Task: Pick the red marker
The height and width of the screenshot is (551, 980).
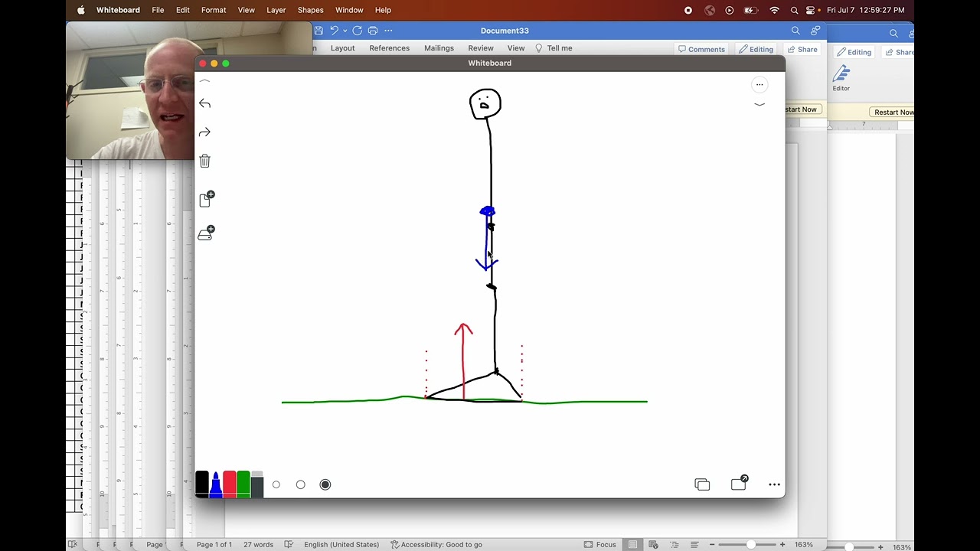Action: point(230,484)
